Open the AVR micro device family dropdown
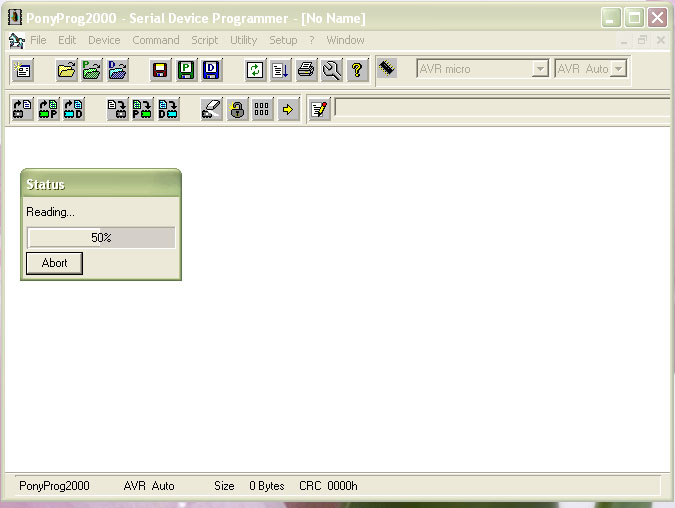 (x=483, y=69)
